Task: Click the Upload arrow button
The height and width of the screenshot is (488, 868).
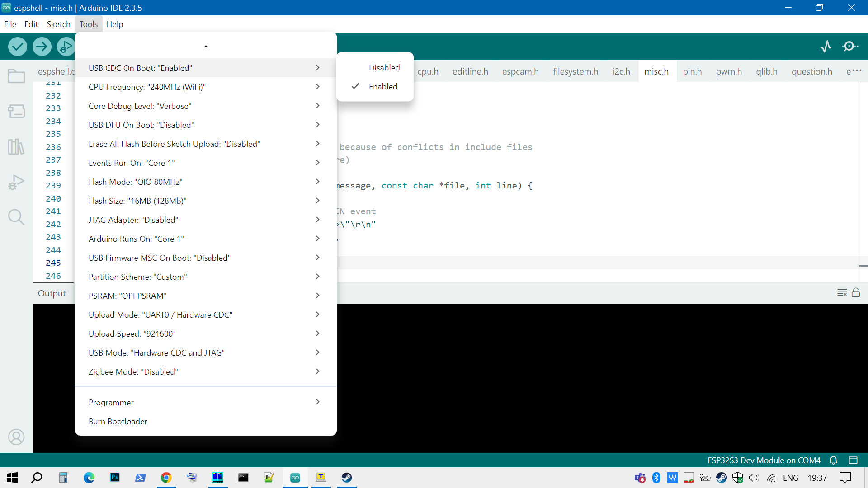Action: [x=42, y=47]
